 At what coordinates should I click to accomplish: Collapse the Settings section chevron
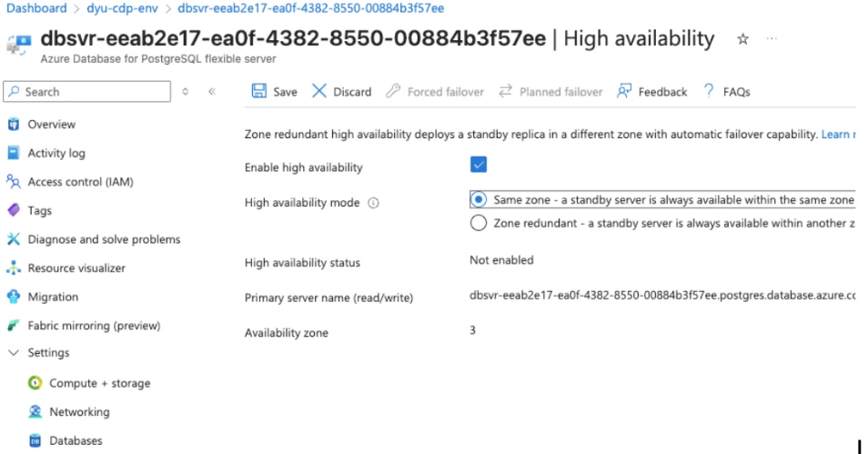[14, 353]
